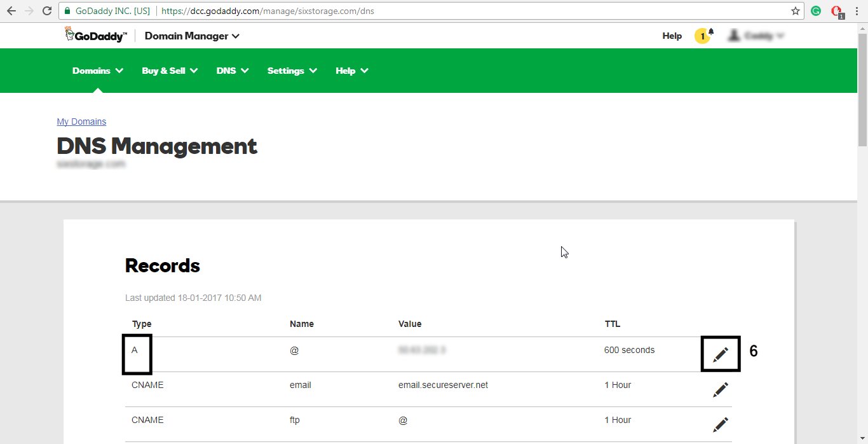Click the Value column header

410,324
